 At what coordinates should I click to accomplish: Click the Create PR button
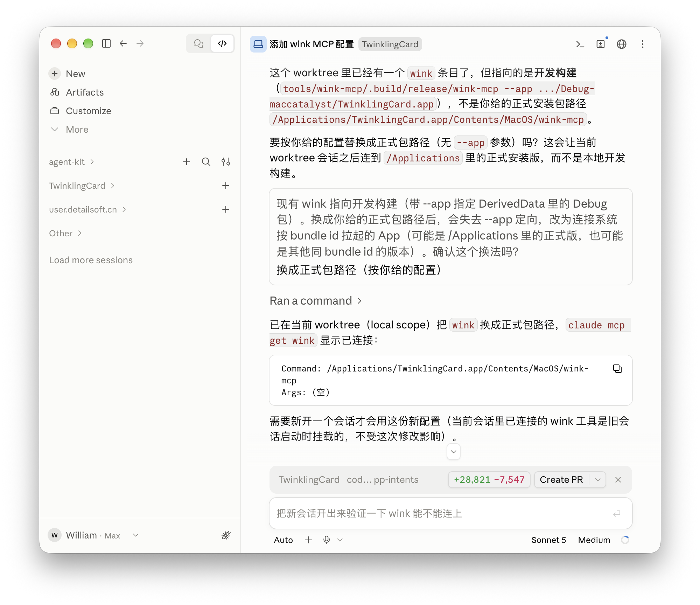(x=561, y=480)
